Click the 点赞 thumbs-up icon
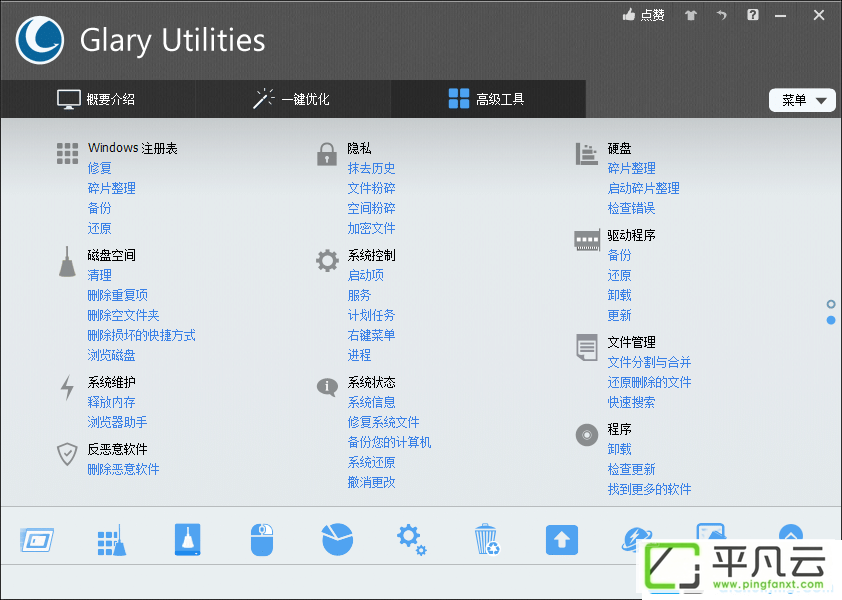 point(629,15)
